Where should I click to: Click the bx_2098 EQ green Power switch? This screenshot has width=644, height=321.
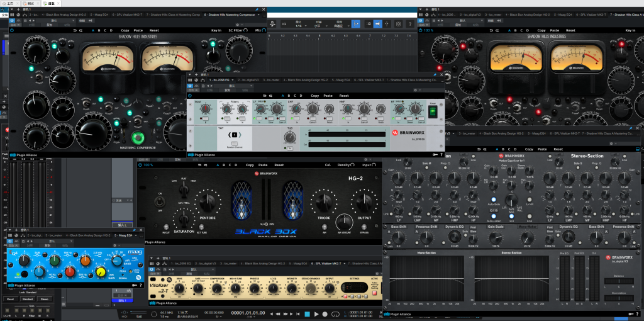[x=432, y=111]
